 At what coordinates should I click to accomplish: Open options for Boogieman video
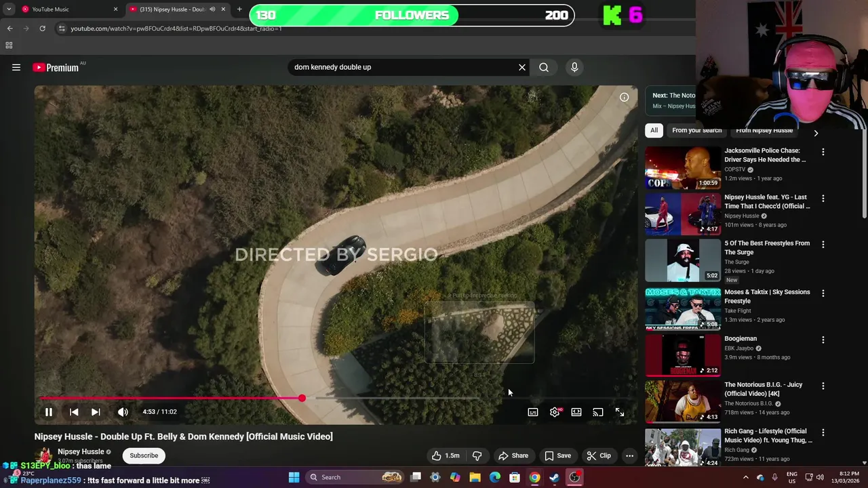point(823,340)
